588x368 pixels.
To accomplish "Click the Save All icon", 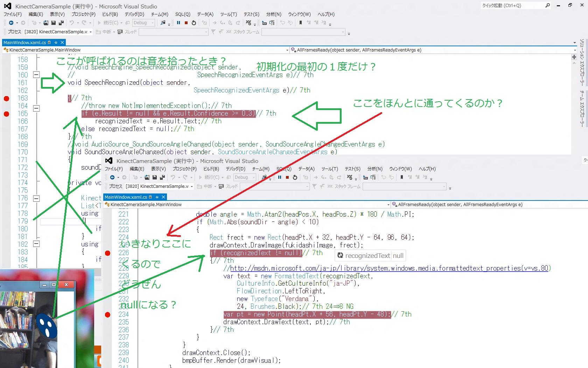I will 61,23.
